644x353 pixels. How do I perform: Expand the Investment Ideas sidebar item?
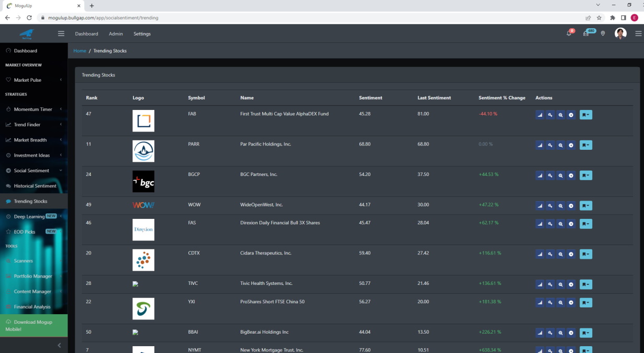33,155
